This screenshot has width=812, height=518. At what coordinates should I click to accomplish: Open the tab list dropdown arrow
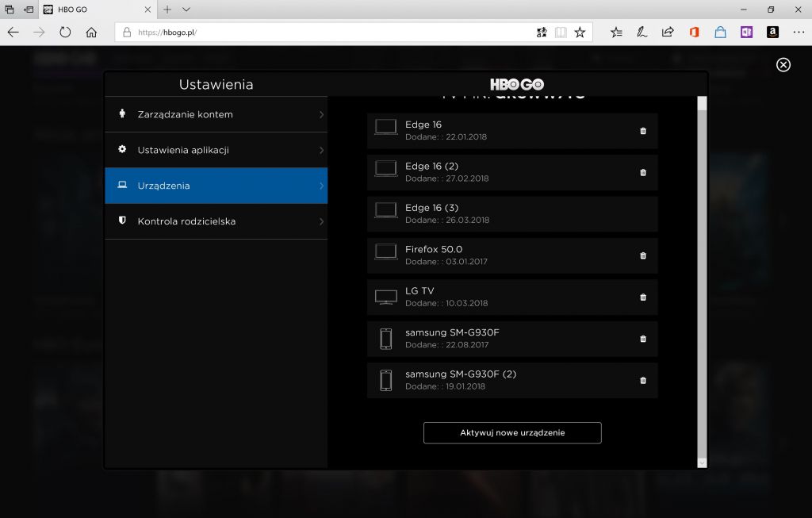coord(186,10)
